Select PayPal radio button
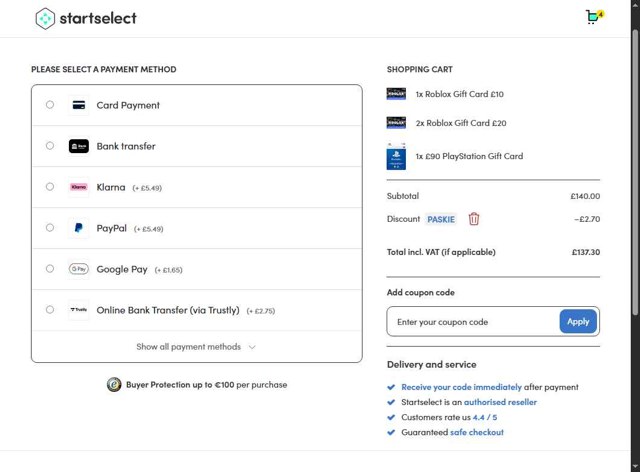640x472 pixels. pos(50,227)
